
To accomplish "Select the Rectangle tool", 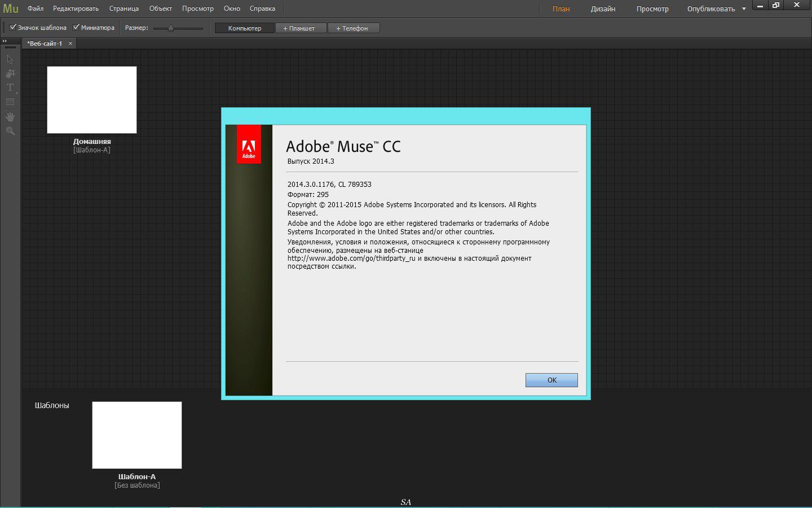I will tap(10, 102).
